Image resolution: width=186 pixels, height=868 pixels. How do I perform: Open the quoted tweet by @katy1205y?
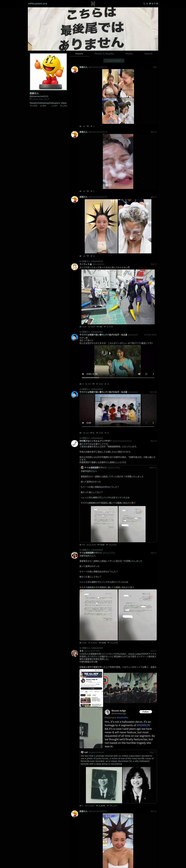[x=118, y=504]
